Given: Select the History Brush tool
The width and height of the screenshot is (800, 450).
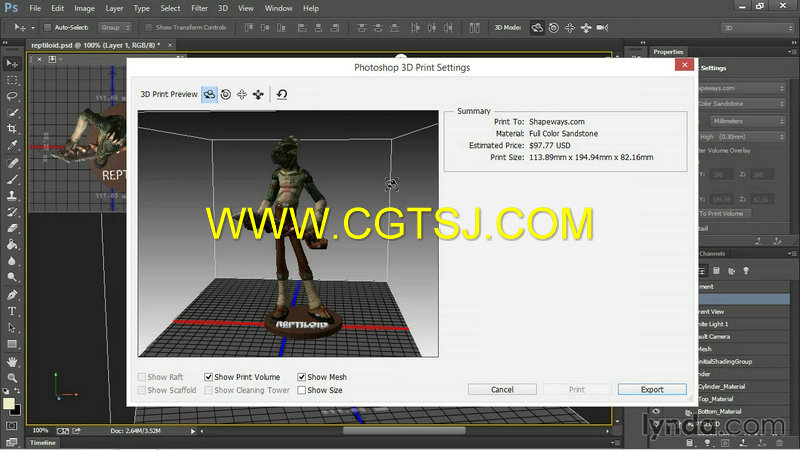Looking at the screenshot, I should click(12, 212).
